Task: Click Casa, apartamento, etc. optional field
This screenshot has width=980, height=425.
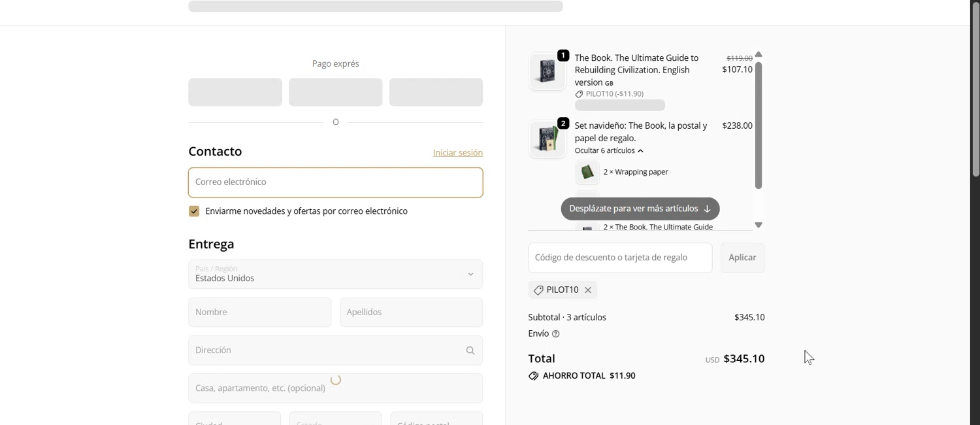Action: click(335, 388)
